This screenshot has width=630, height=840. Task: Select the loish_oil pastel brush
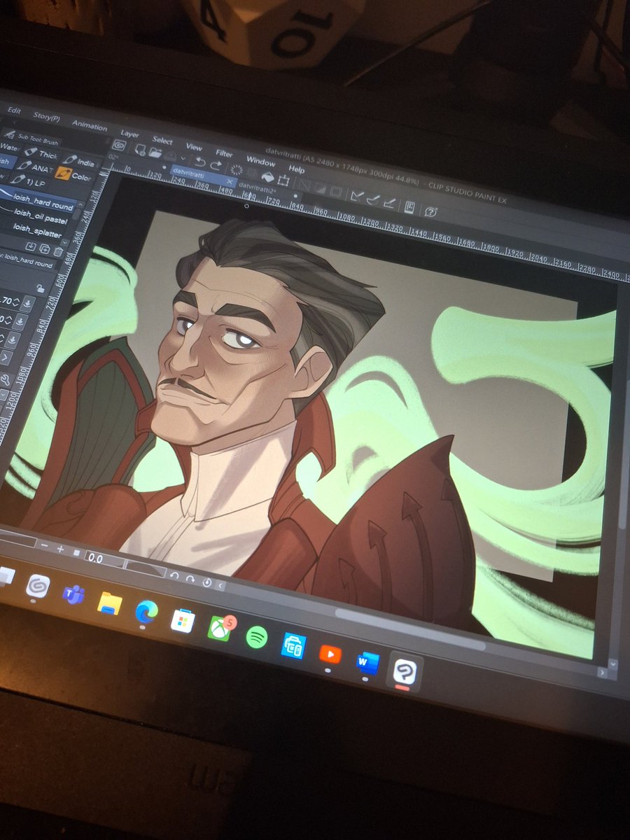(39, 216)
